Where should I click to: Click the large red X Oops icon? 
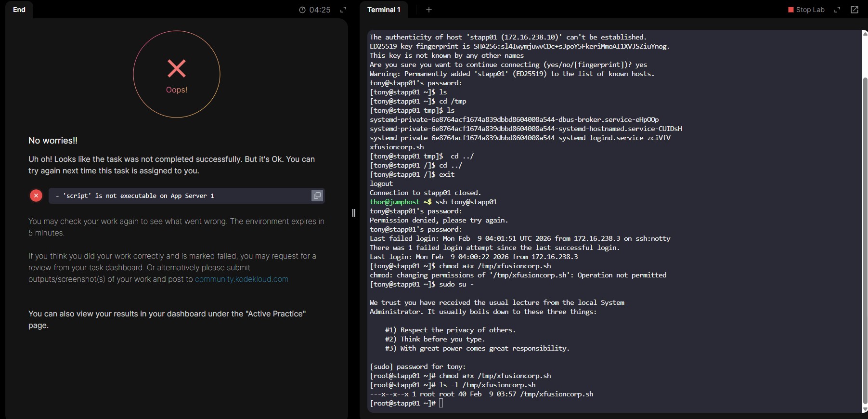pyautogui.click(x=177, y=69)
